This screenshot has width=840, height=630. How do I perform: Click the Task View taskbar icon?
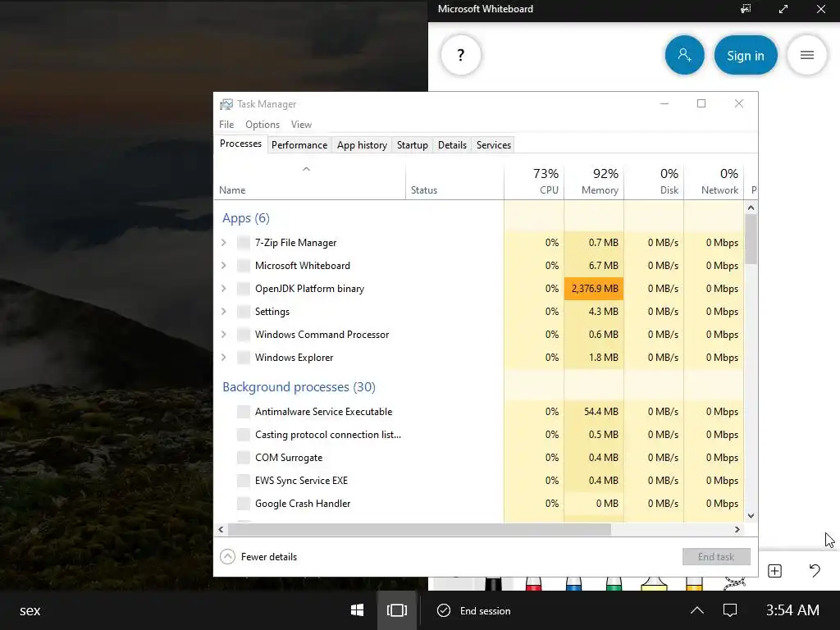pyautogui.click(x=397, y=610)
